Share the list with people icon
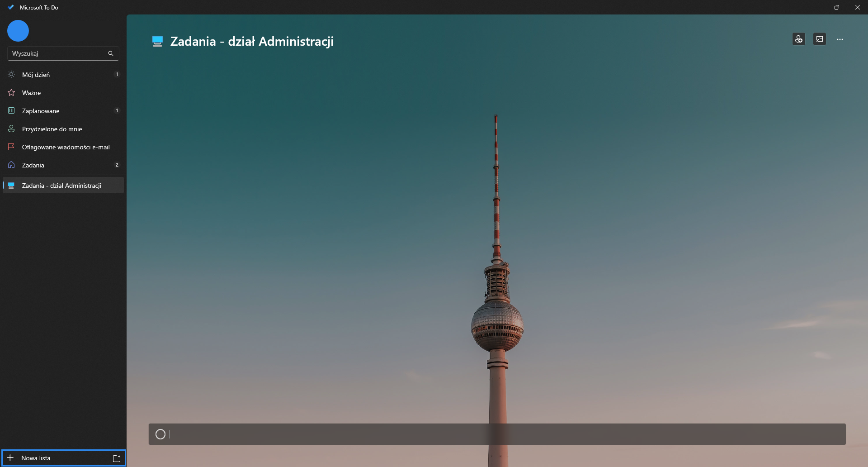The width and height of the screenshot is (868, 467). pyautogui.click(x=799, y=39)
